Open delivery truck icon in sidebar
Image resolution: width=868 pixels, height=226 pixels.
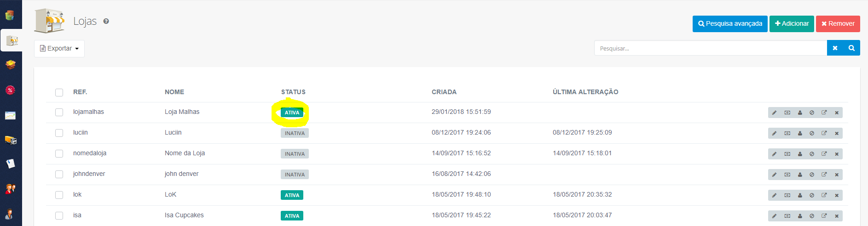point(10,140)
